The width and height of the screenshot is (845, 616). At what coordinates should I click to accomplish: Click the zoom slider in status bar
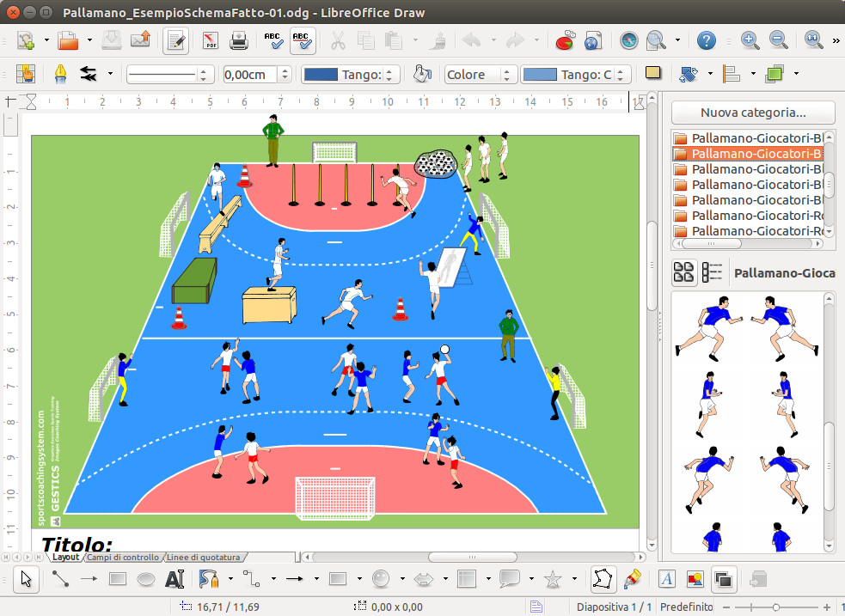(x=775, y=607)
